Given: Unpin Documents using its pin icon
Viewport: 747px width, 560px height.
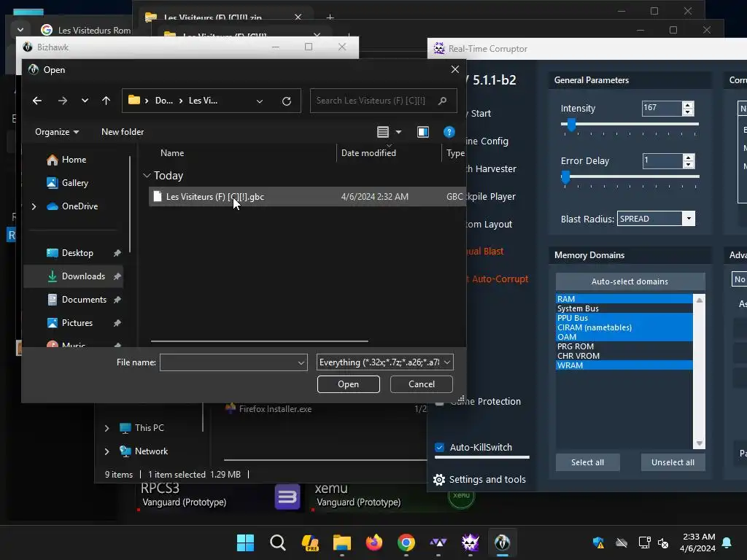Looking at the screenshot, I should point(117,300).
